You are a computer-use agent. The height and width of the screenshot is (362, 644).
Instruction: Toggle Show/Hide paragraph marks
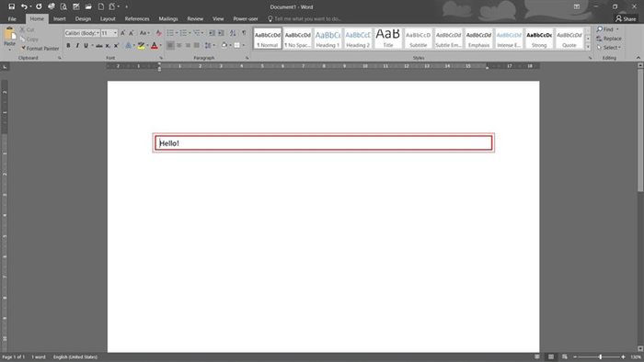point(244,33)
